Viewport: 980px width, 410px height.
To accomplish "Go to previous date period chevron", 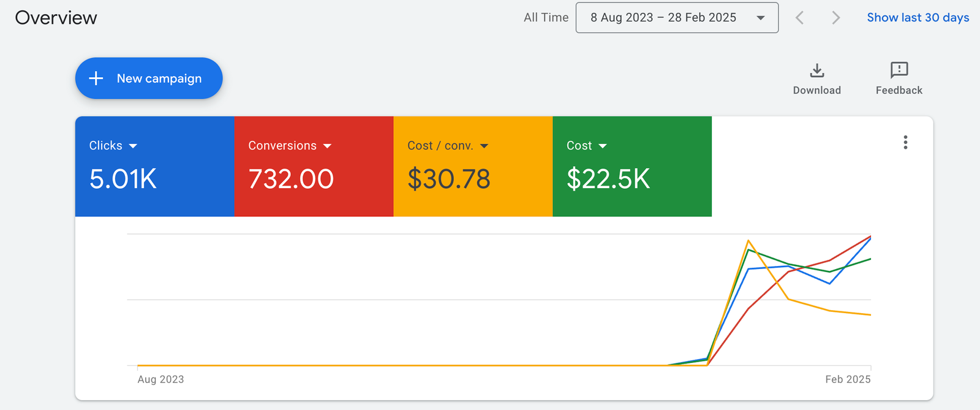I will [799, 18].
